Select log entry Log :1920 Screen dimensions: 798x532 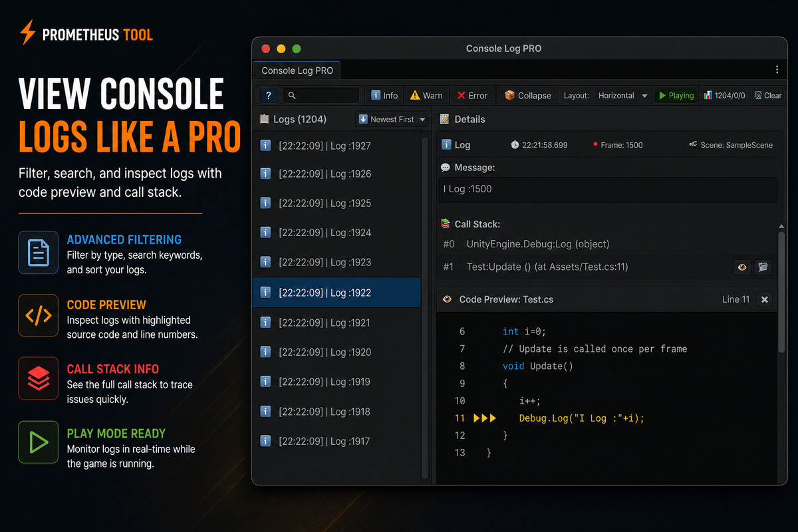coord(336,352)
